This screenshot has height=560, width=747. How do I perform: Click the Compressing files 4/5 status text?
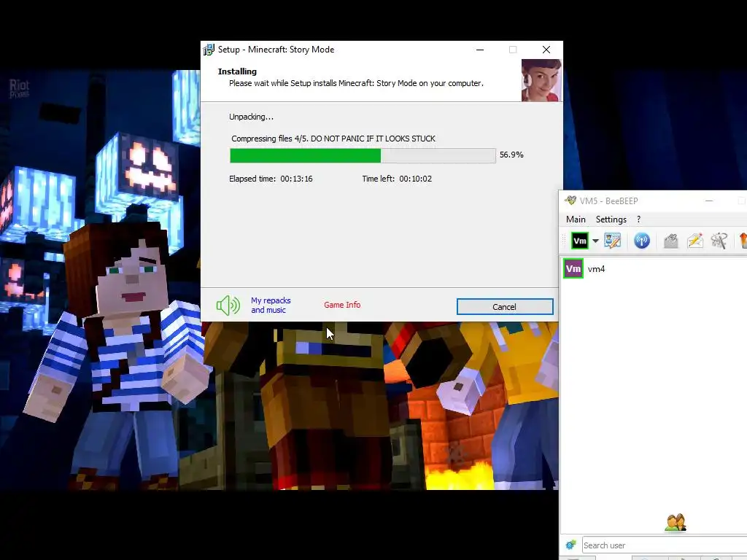(333, 139)
